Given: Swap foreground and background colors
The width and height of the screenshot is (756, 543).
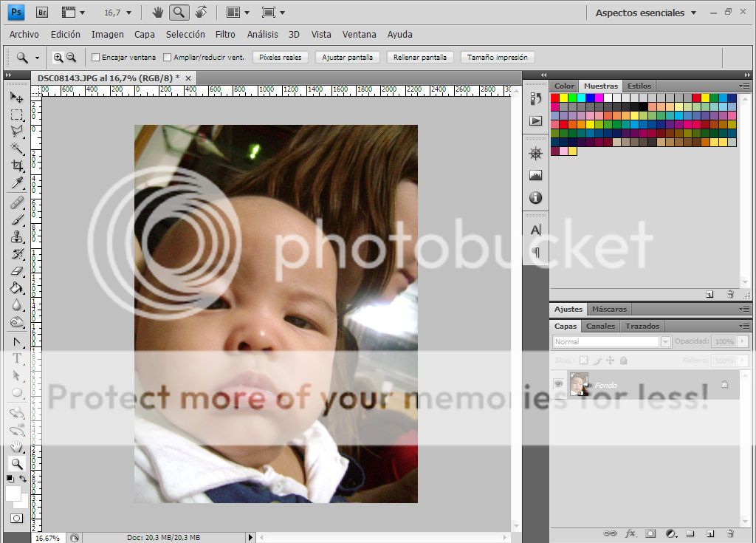Looking at the screenshot, I should [x=23, y=479].
